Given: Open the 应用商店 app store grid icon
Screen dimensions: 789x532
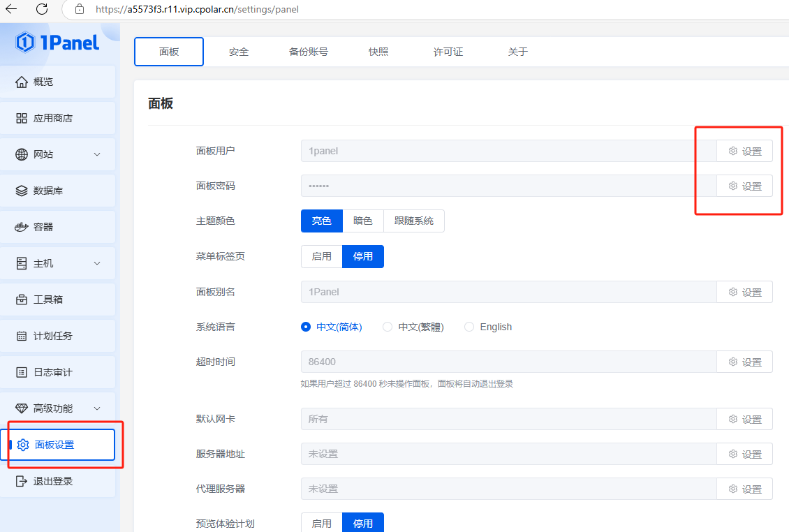Looking at the screenshot, I should tap(22, 118).
